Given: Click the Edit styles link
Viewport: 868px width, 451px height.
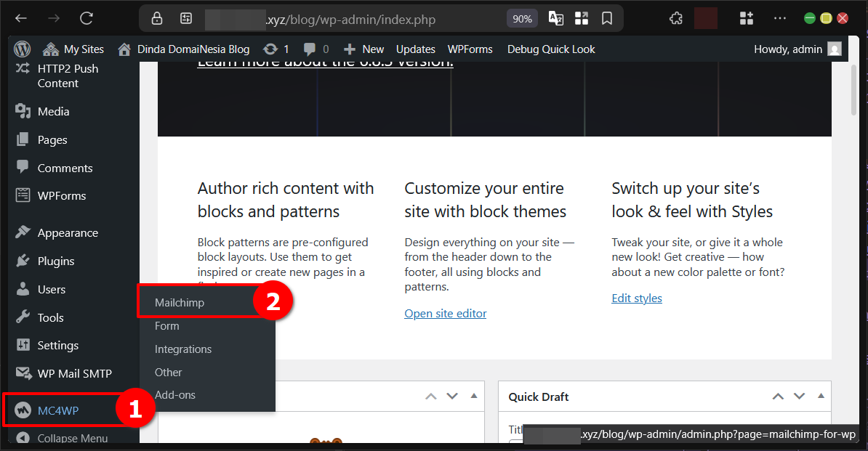Looking at the screenshot, I should click(x=637, y=298).
